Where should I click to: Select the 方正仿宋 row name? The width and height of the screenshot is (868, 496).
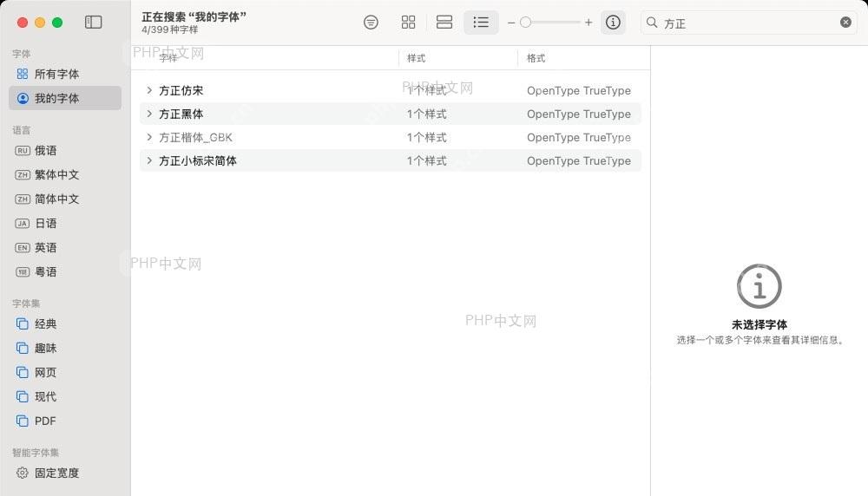coord(181,91)
